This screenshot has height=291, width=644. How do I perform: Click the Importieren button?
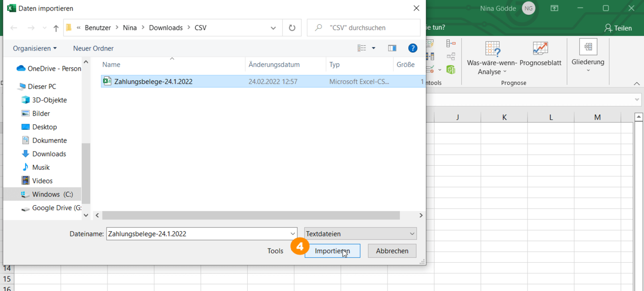click(333, 251)
